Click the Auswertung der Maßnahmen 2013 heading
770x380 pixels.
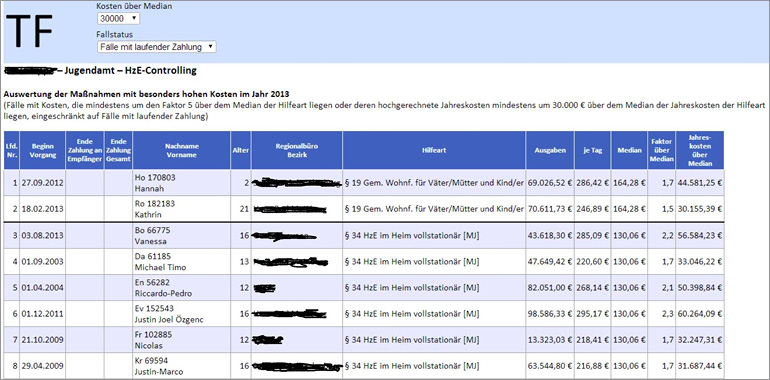coord(146,94)
